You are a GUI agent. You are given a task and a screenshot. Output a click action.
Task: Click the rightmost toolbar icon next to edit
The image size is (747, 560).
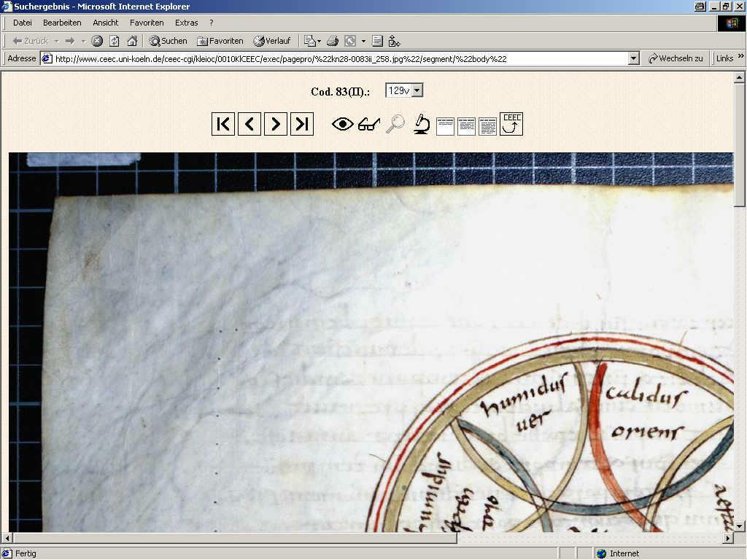[394, 41]
